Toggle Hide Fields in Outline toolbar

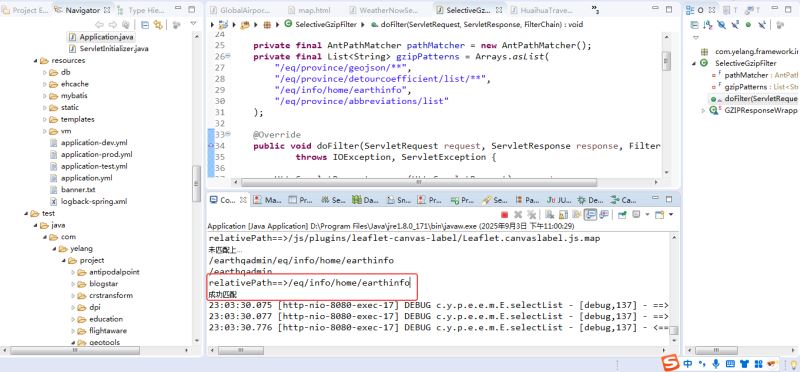click(721, 24)
